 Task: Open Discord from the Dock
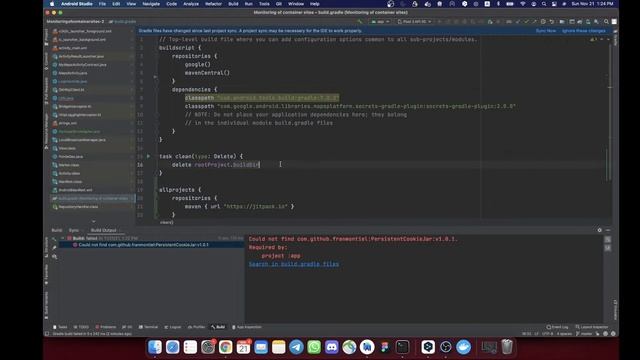coord(332,347)
